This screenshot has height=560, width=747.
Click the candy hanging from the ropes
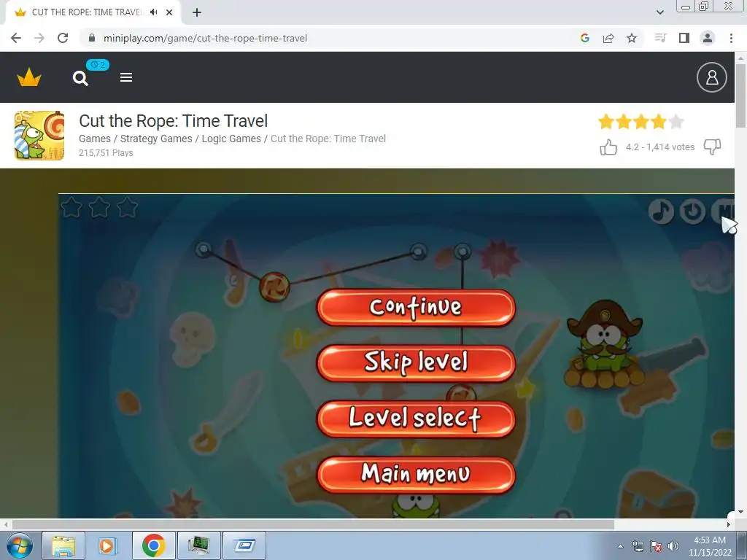[x=274, y=287]
